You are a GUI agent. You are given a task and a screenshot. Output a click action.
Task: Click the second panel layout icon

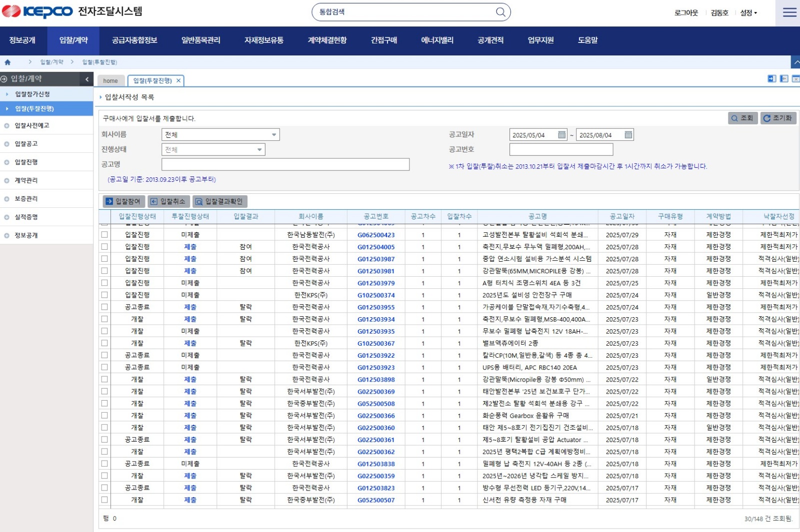784,79
